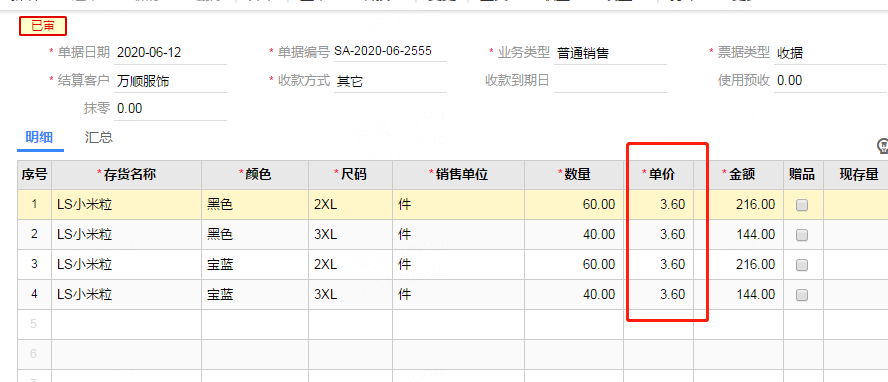Click sales unit 件 in row 1
The height and width of the screenshot is (382, 888).
458,205
